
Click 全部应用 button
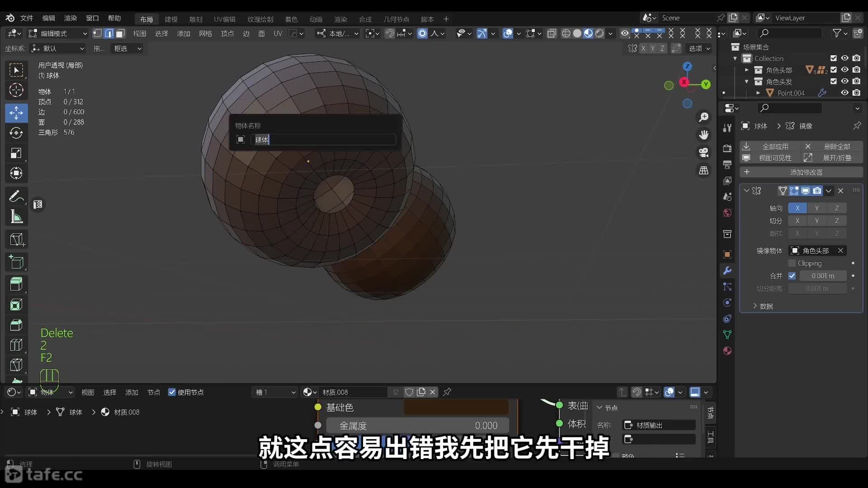click(x=770, y=146)
